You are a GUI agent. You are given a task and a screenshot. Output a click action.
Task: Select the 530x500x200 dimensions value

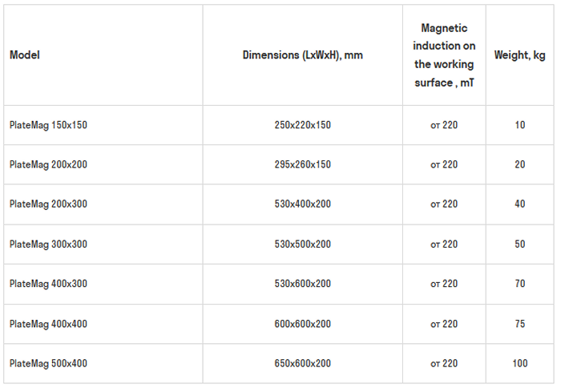coord(302,244)
